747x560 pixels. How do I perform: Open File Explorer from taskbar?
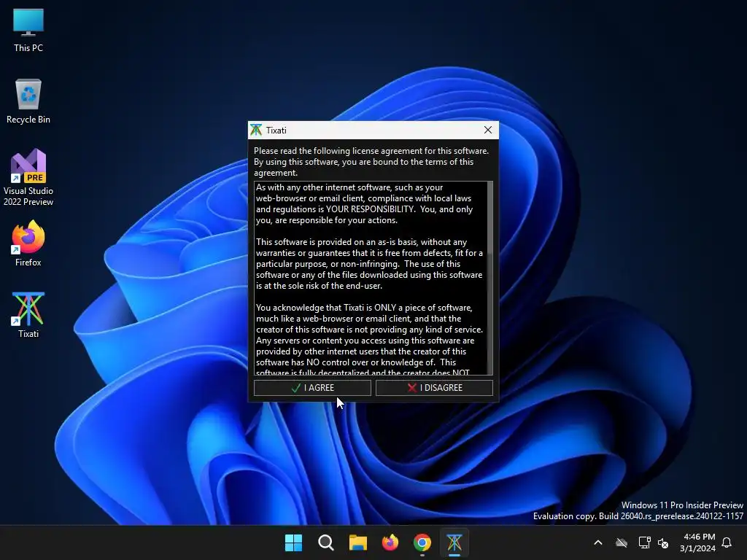[357, 542]
